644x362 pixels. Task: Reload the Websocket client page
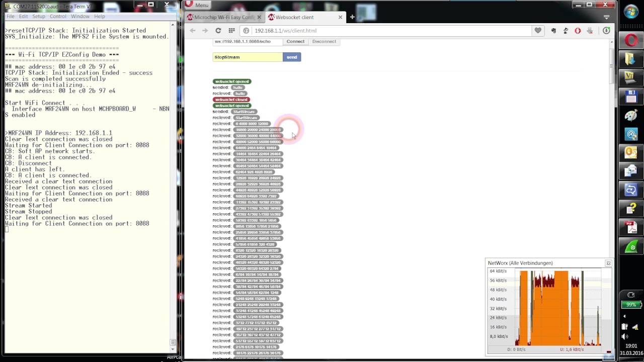(218, 31)
